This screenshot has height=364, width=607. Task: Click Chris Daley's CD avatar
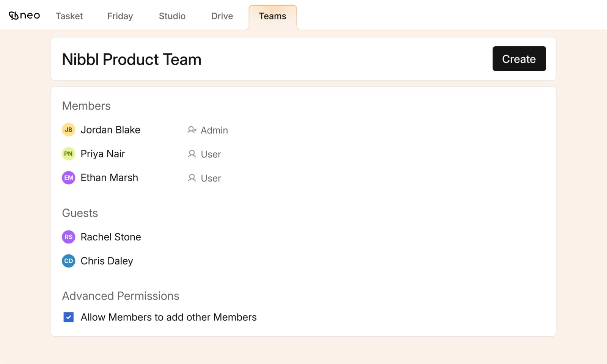[x=68, y=261]
